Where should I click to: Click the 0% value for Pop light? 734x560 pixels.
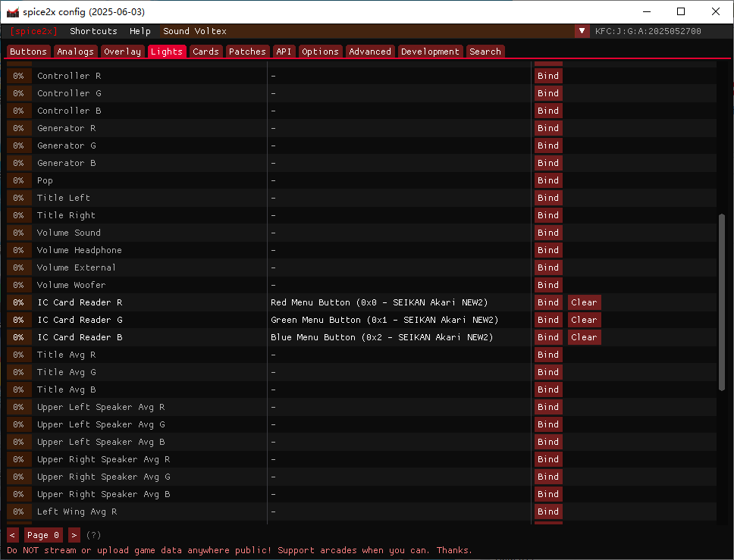(19, 180)
